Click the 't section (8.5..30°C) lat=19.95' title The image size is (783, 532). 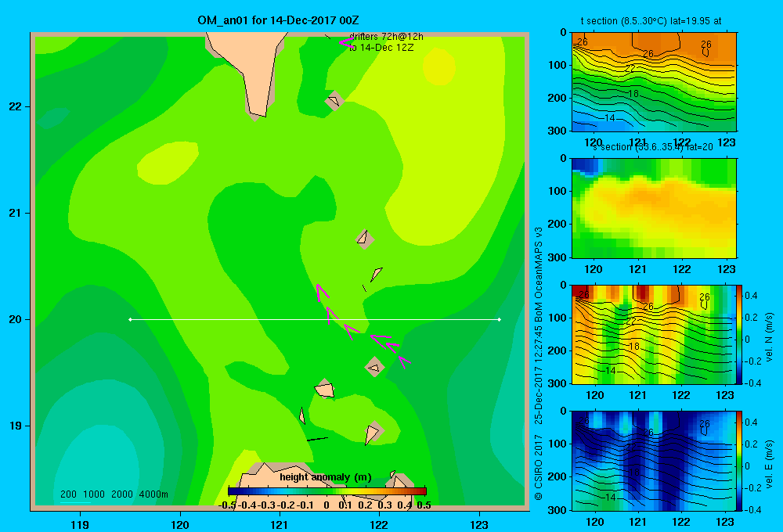click(651, 21)
